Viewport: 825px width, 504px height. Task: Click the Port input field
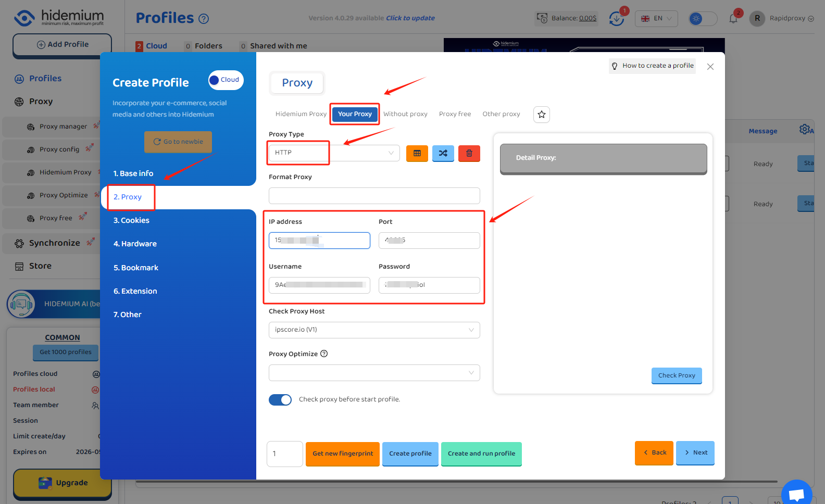pyautogui.click(x=429, y=241)
